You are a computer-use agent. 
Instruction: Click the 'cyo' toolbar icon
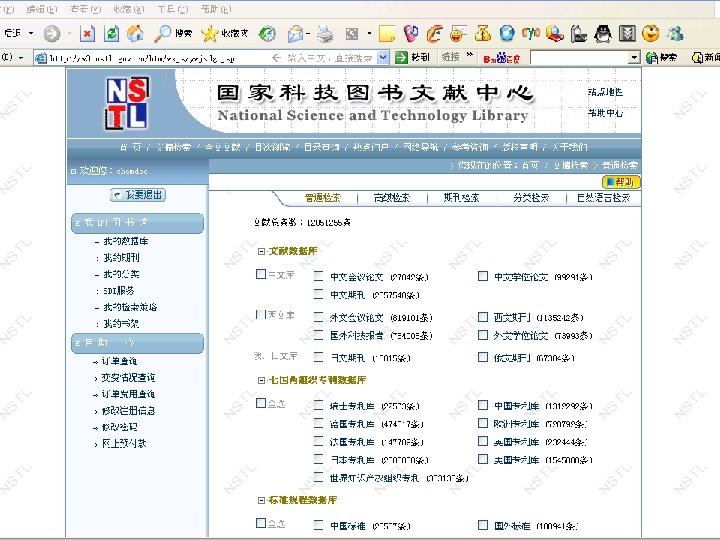click(x=530, y=33)
